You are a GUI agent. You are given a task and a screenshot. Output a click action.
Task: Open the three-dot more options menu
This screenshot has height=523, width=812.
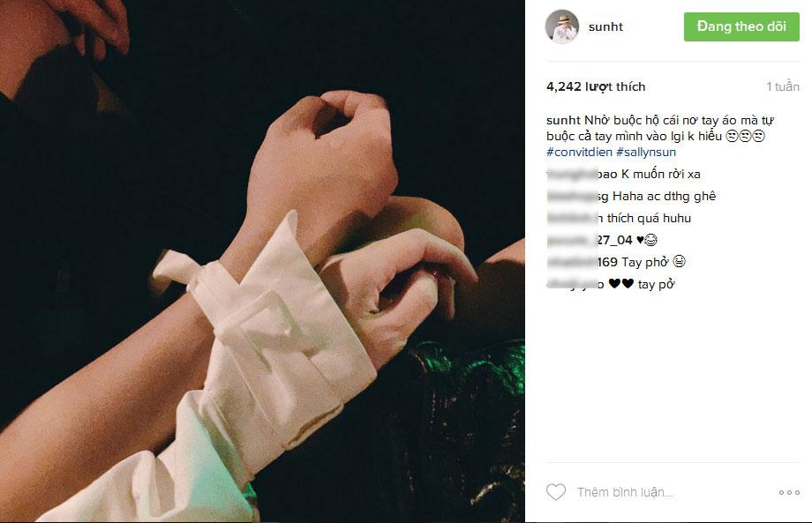click(x=789, y=492)
